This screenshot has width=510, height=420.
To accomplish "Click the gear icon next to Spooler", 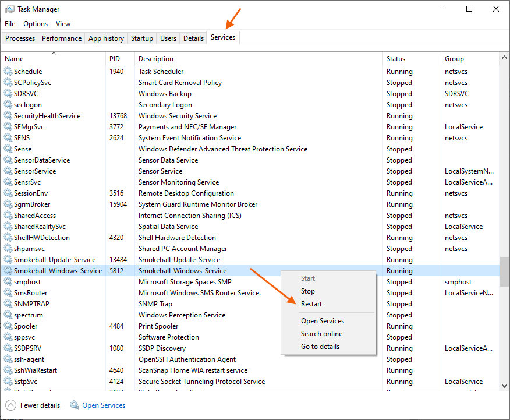I will [x=8, y=326].
